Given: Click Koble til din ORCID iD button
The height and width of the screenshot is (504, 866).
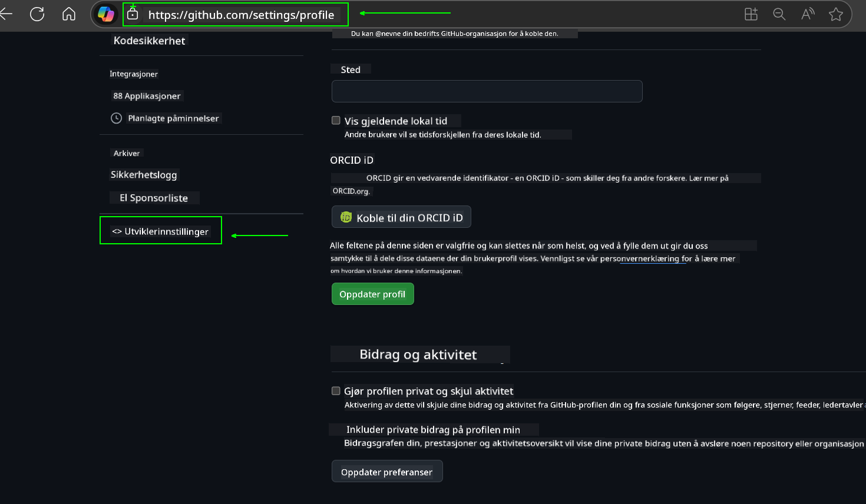Looking at the screenshot, I should pyautogui.click(x=401, y=217).
